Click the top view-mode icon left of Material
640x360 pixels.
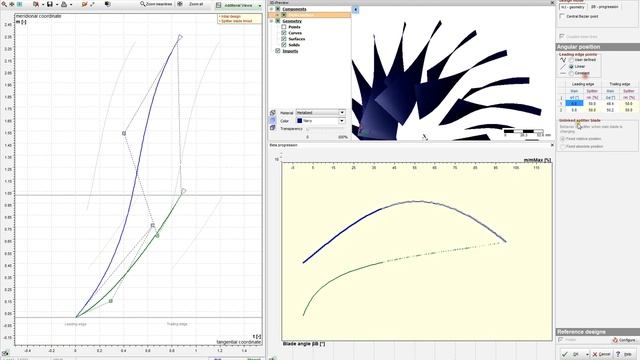point(273,113)
